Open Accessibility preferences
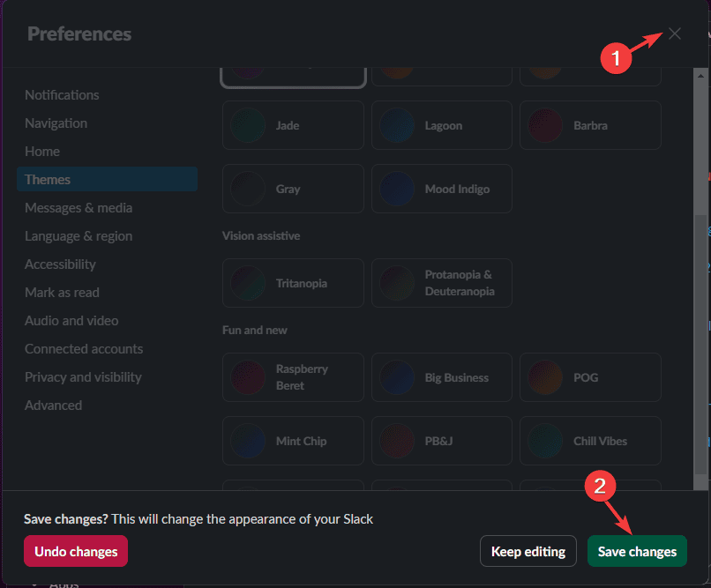 tap(60, 264)
